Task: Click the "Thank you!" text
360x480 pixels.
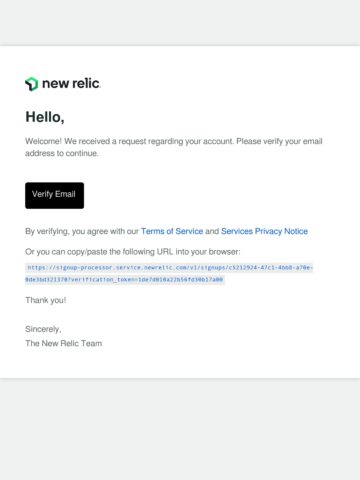Action: tap(46, 300)
